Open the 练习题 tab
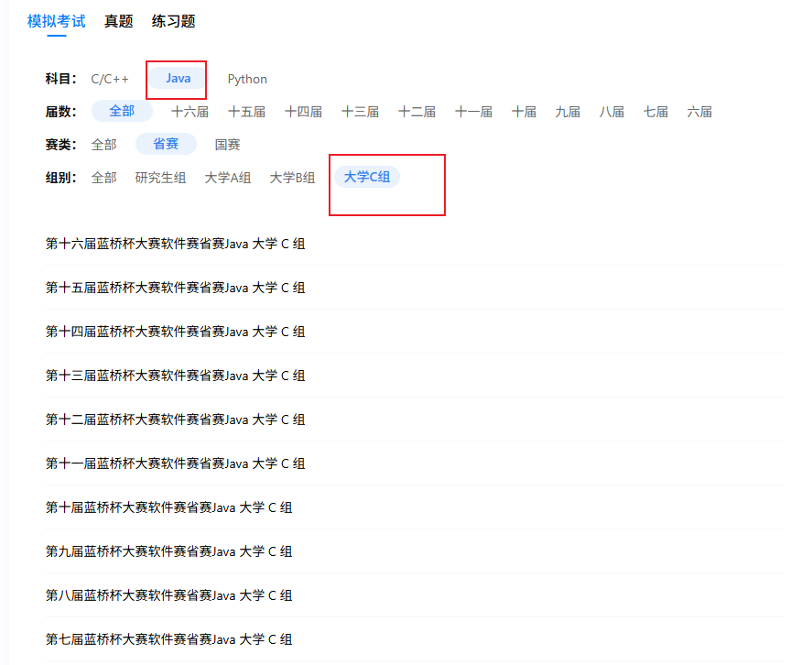This screenshot has width=812, height=665. (174, 21)
